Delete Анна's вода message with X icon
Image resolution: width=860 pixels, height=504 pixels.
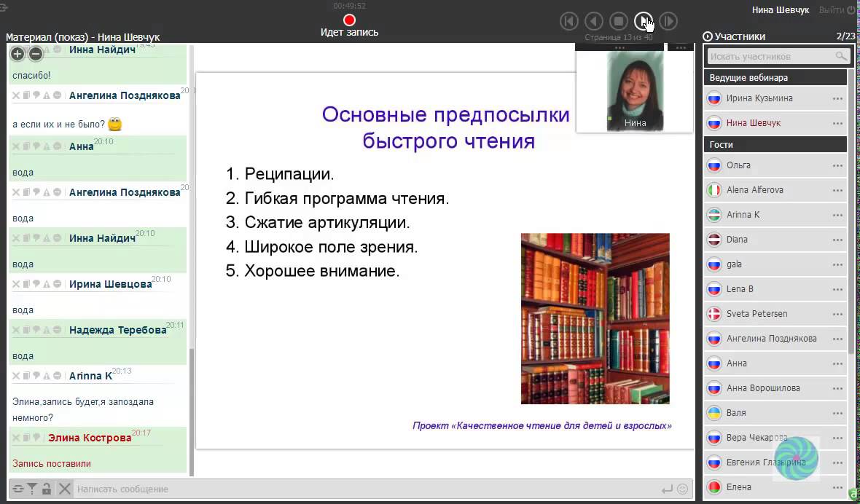coord(16,146)
